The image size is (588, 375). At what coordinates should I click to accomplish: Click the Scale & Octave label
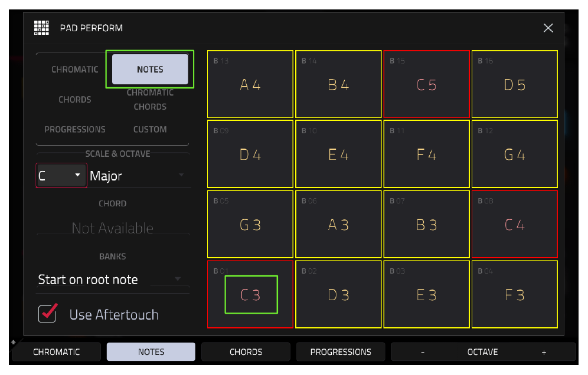click(x=117, y=153)
